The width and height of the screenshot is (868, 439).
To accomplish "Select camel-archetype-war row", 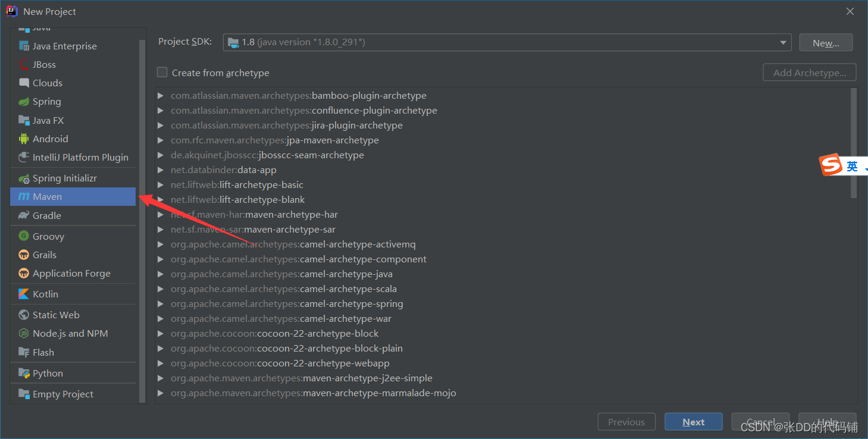I will (x=503, y=318).
